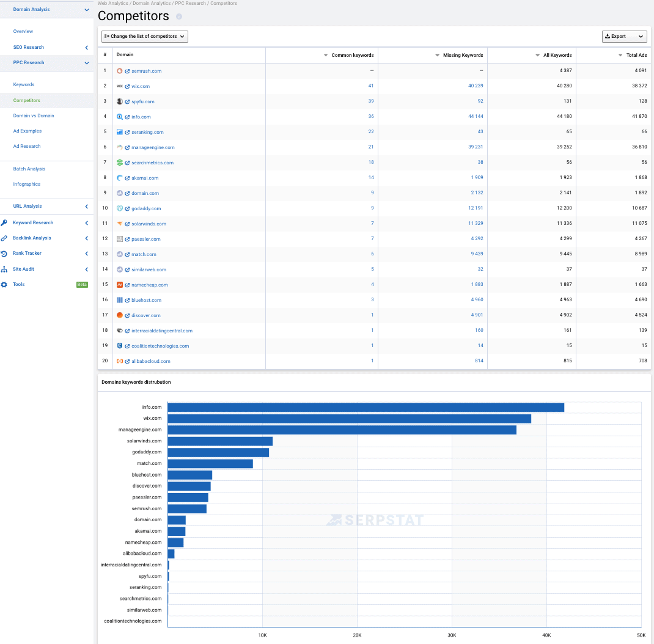
Task: Click the Backlink Analysis link icon
Action: (4, 238)
